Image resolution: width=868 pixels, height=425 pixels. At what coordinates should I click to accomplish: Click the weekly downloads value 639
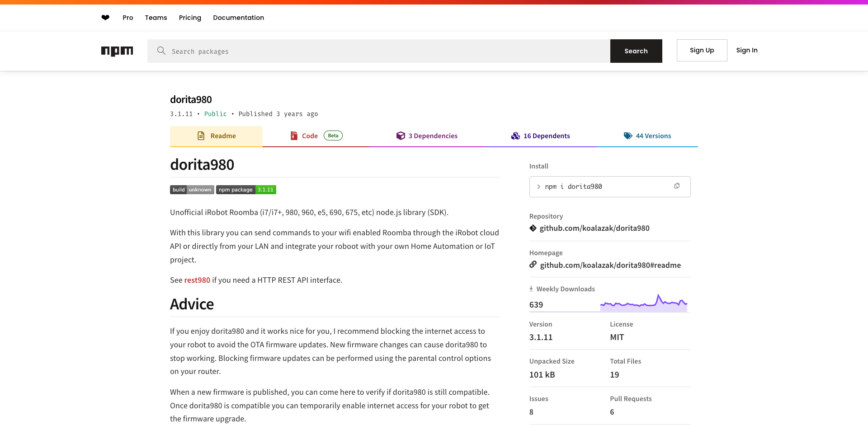tap(536, 305)
